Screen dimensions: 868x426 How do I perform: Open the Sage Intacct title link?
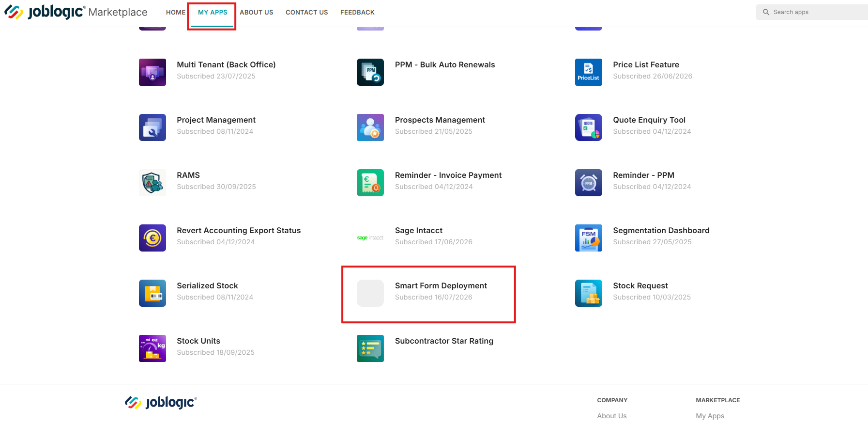point(419,230)
